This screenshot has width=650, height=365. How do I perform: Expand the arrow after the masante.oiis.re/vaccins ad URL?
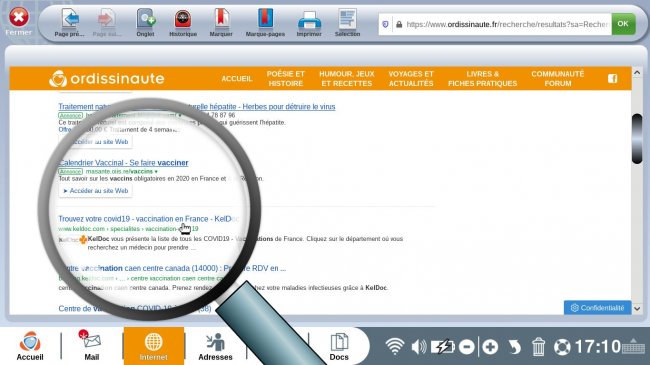click(156, 171)
